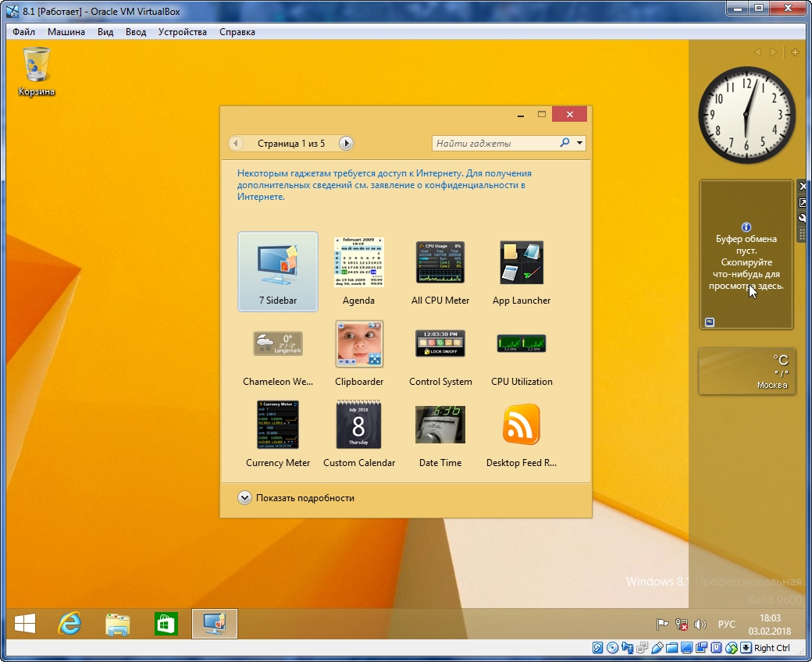This screenshot has width=812, height=662.
Task: Click VirtualBox display status icon
Action: pos(686,647)
